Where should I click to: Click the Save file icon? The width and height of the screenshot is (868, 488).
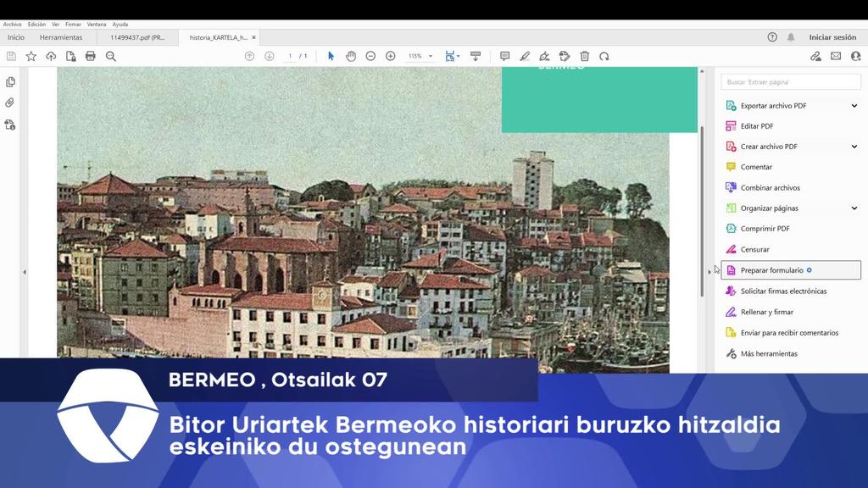click(x=11, y=56)
